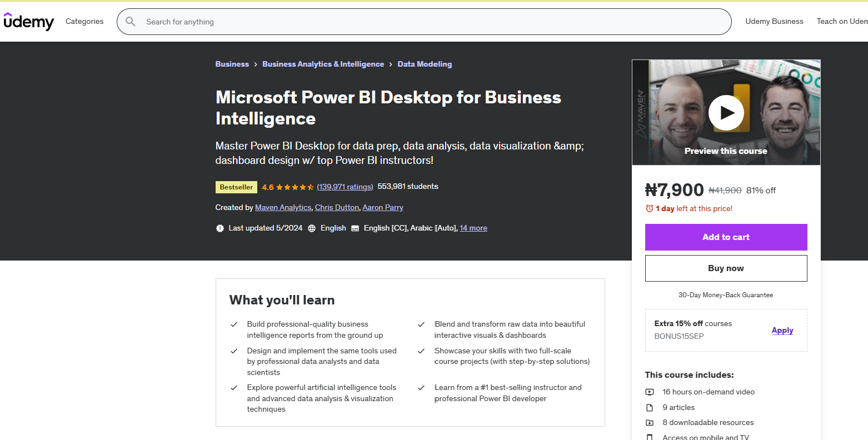Click the Add to cart button
Image resolution: width=868 pixels, height=440 pixels.
(726, 237)
